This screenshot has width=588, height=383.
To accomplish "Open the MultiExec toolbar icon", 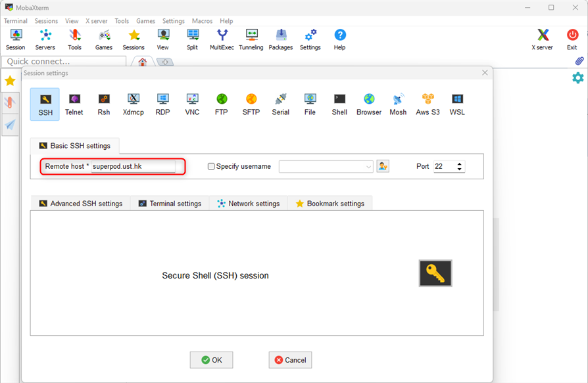I will coord(222,39).
